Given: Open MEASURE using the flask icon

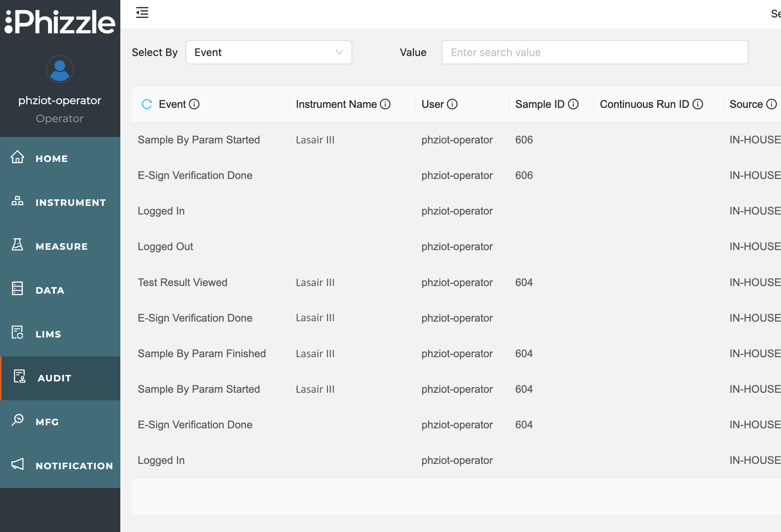Looking at the screenshot, I should pyautogui.click(x=17, y=246).
